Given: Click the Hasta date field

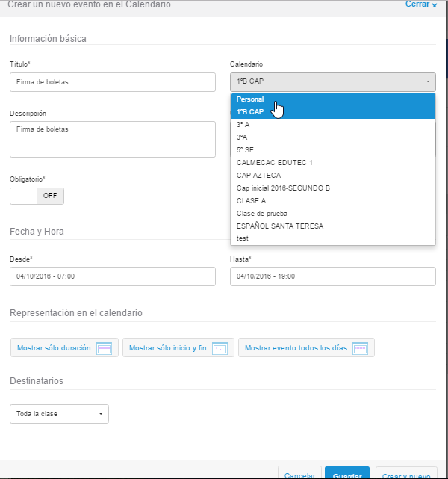Looking at the screenshot, I should (332, 276).
